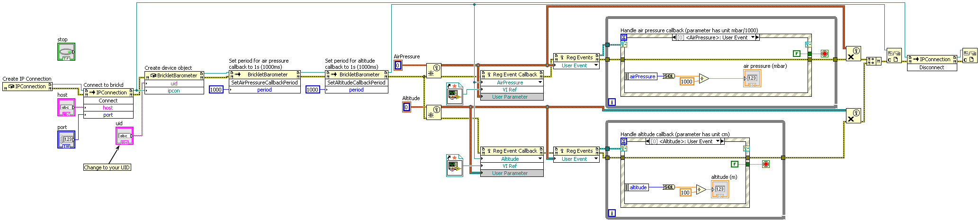Viewport: 980px width, 222px height.
Task: Select the SetAltitudeCallbackPeriod method row
Action: (356, 83)
